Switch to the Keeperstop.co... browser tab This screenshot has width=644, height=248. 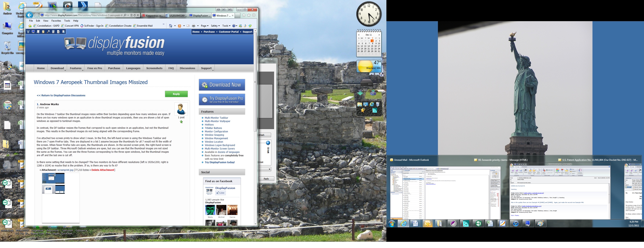[x=153, y=16]
